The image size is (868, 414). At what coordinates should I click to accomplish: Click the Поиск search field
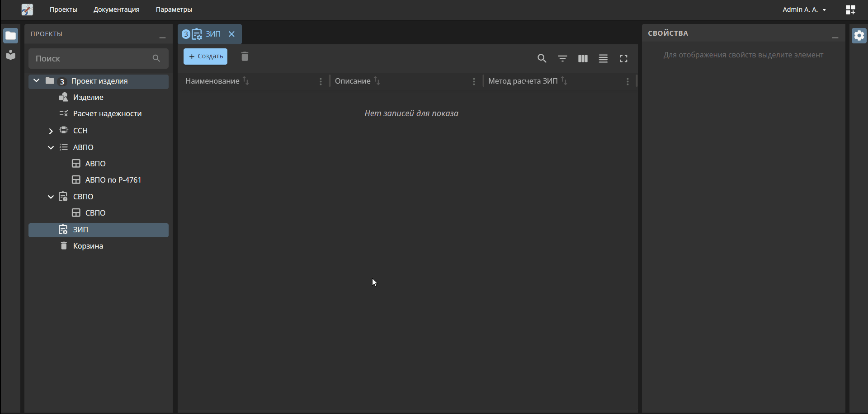tap(99, 58)
